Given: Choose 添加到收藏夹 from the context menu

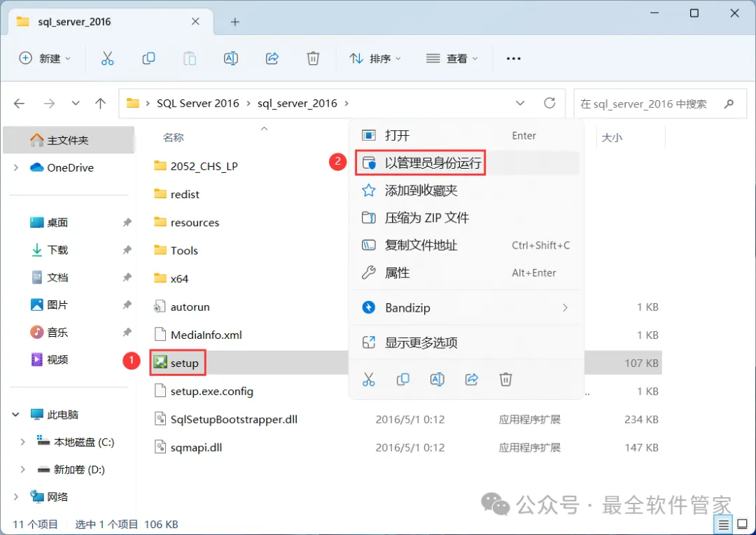Looking at the screenshot, I should 466,190.
